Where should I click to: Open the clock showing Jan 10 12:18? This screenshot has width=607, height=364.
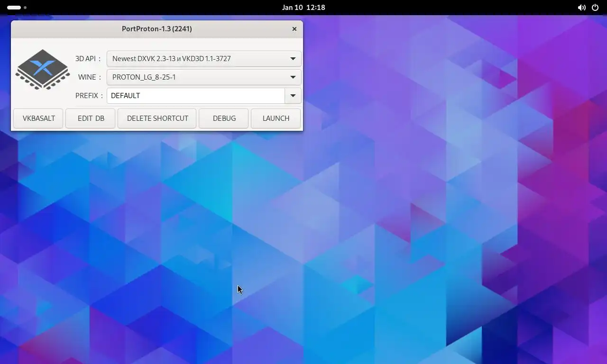[303, 8]
